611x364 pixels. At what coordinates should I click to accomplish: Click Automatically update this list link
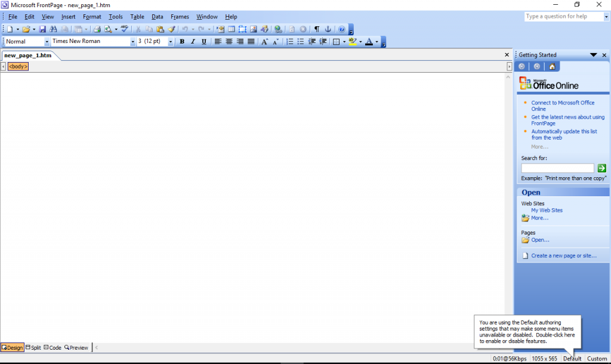564,134
